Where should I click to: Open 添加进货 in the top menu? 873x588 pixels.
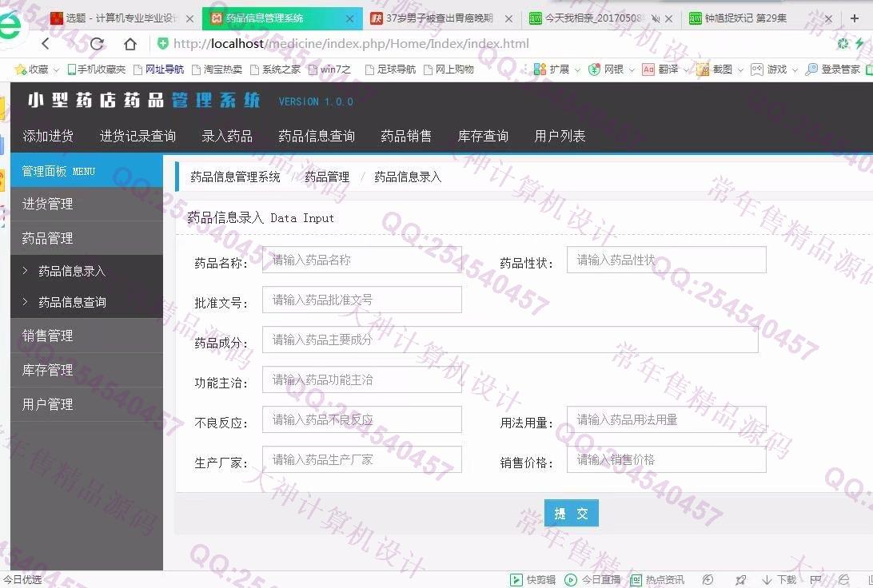coord(48,137)
